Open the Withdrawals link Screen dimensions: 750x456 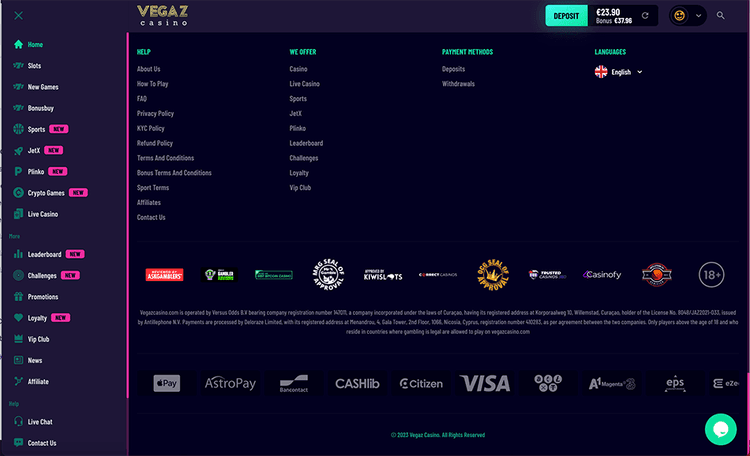click(x=458, y=84)
